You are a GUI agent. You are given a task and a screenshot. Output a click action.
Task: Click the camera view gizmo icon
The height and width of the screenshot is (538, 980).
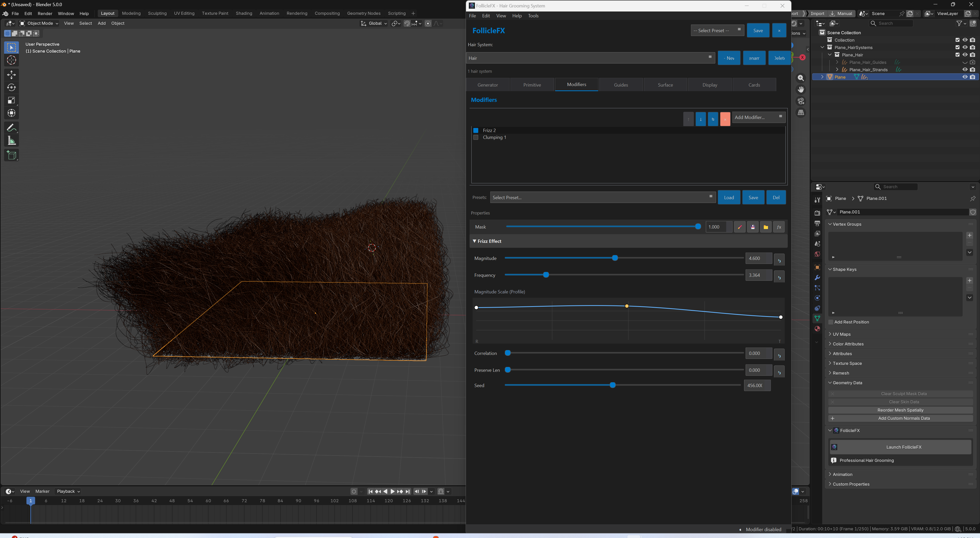coord(801,101)
